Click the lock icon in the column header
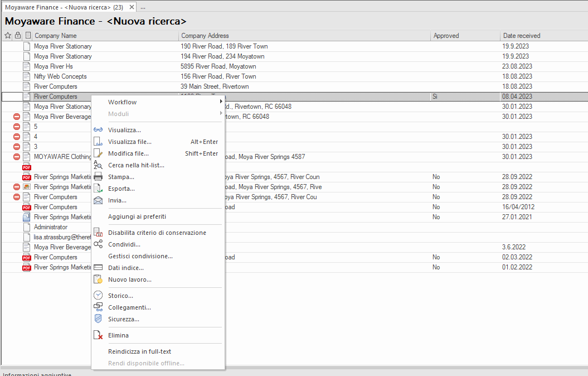Image resolution: width=588 pixels, height=376 pixels. [17, 35]
